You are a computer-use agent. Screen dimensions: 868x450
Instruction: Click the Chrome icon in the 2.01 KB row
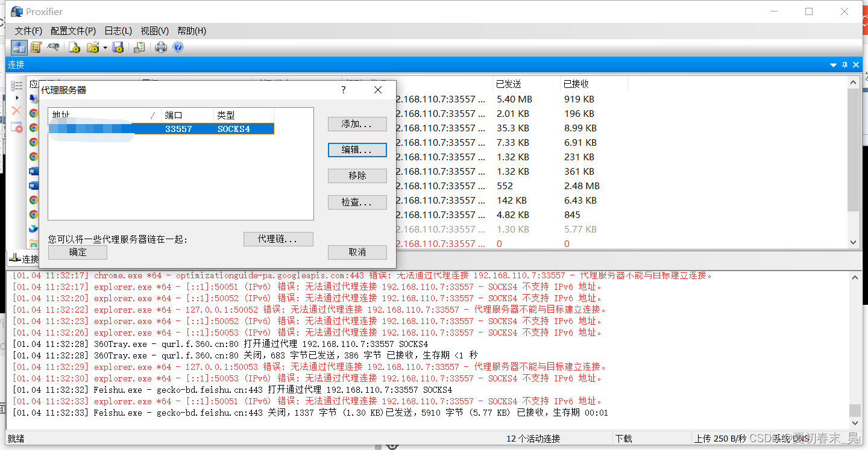pos(34,113)
